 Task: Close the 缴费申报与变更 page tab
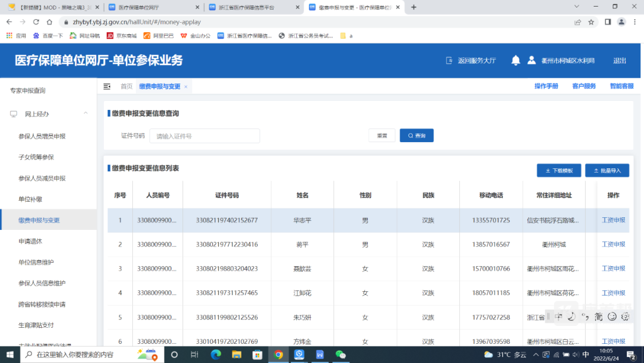tap(186, 87)
